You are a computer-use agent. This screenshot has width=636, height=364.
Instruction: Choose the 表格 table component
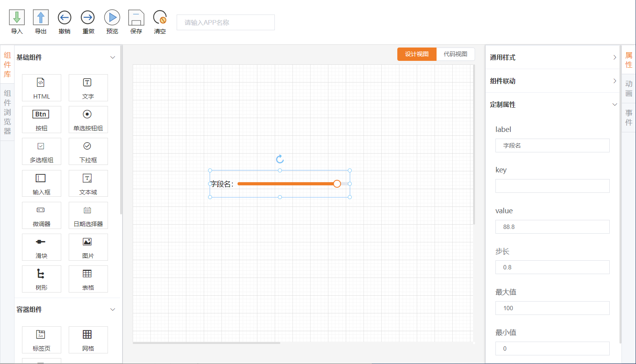(x=88, y=279)
